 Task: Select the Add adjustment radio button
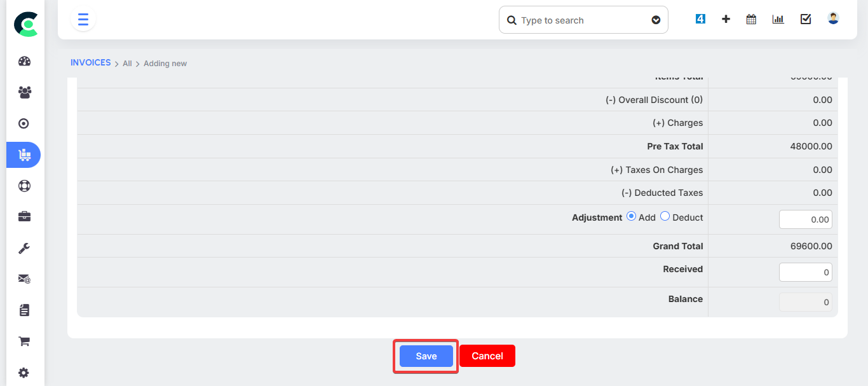point(631,216)
